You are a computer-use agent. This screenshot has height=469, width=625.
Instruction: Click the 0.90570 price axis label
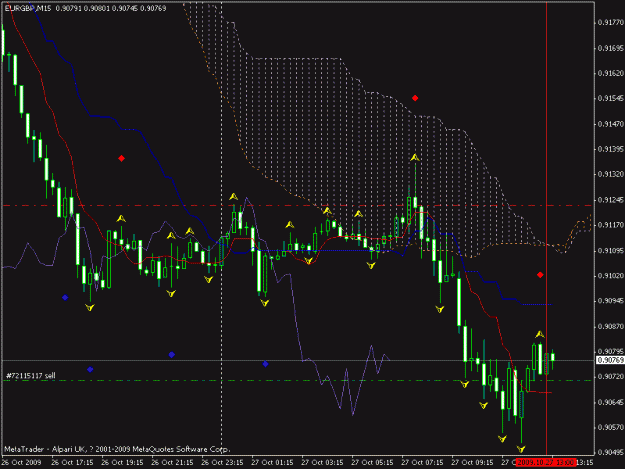click(x=611, y=427)
